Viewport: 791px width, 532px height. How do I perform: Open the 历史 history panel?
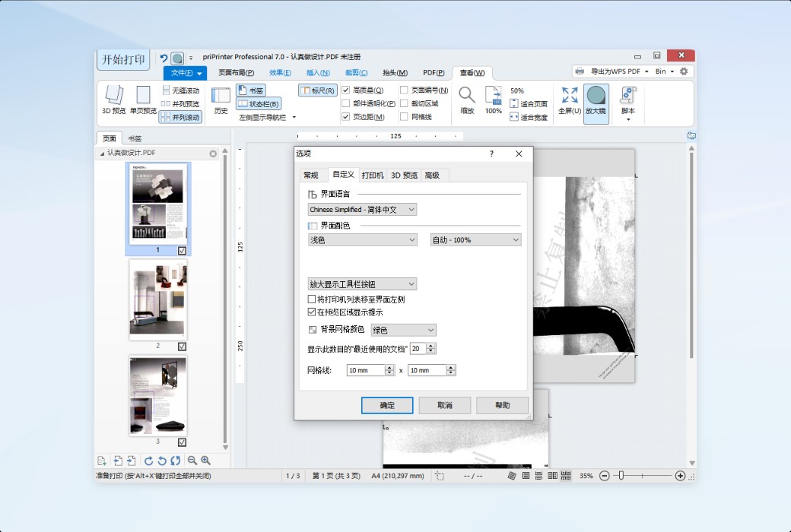[221, 101]
